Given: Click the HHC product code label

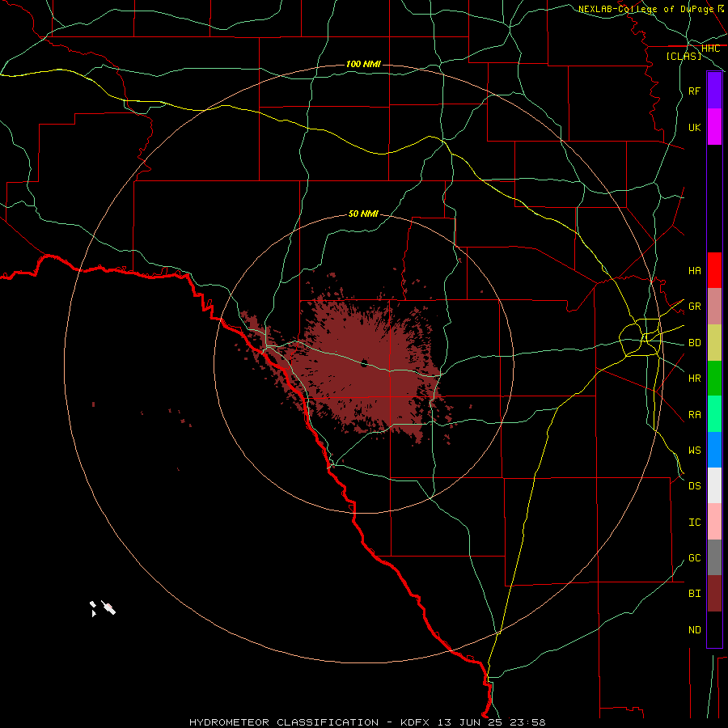Looking at the screenshot, I should click(x=711, y=49).
